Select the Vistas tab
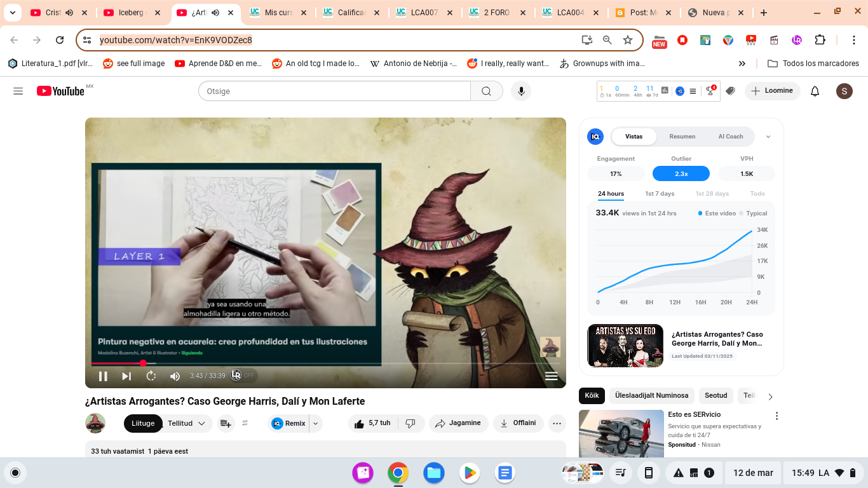The height and width of the screenshot is (488, 868). pyautogui.click(x=634, y=137)
